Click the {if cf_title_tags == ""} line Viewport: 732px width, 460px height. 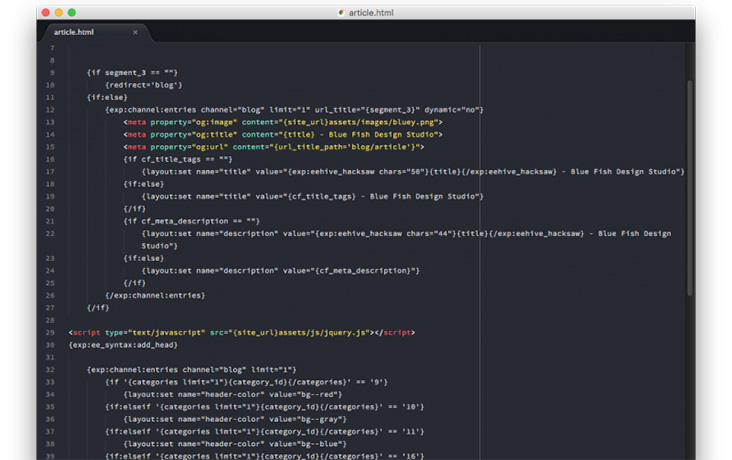(178, 159)
